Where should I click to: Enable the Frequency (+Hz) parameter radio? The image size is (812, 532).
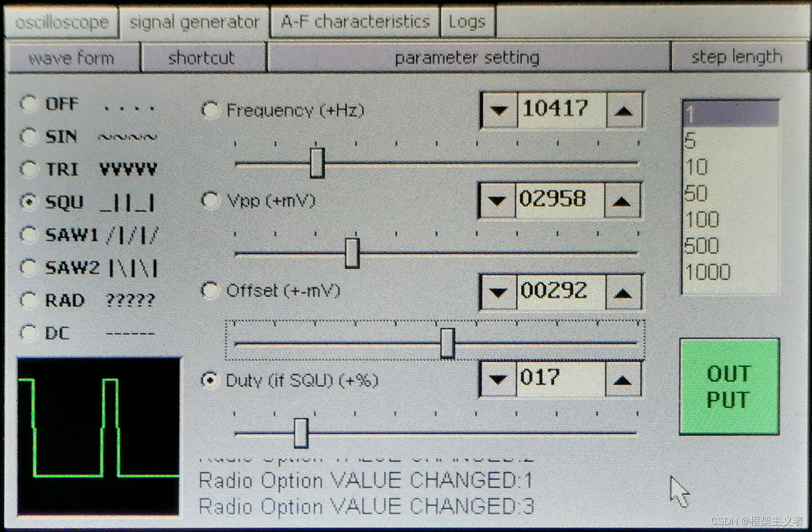pyautogui.click(x=210, y=111)
